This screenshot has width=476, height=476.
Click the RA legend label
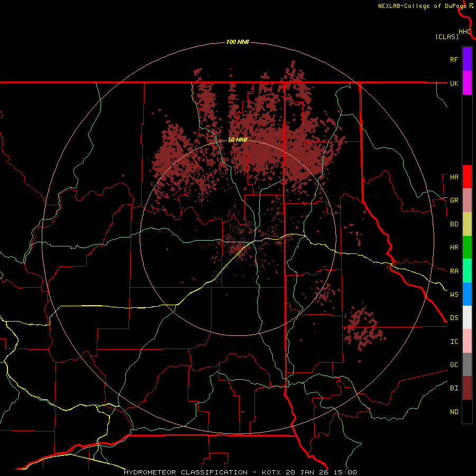[454, 271]
